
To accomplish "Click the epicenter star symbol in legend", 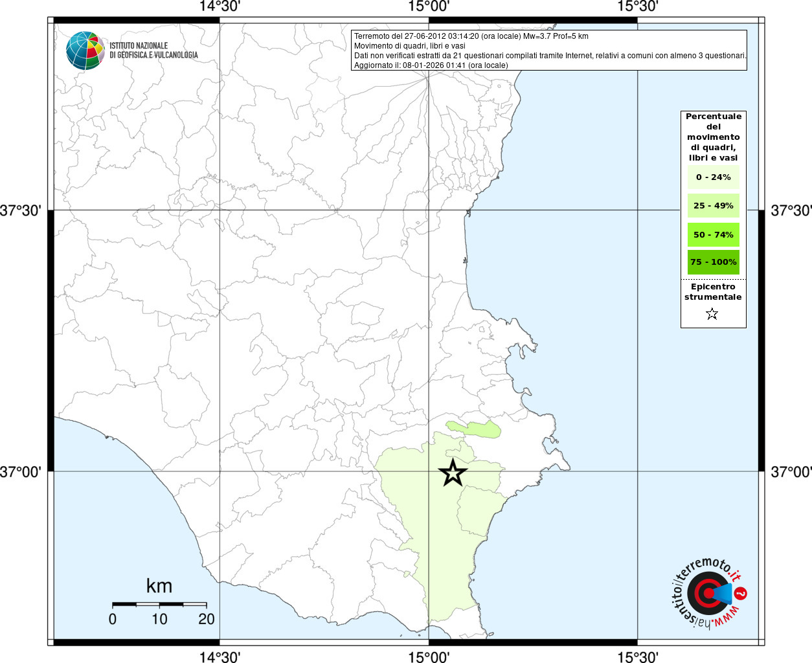I will [712, 314].
